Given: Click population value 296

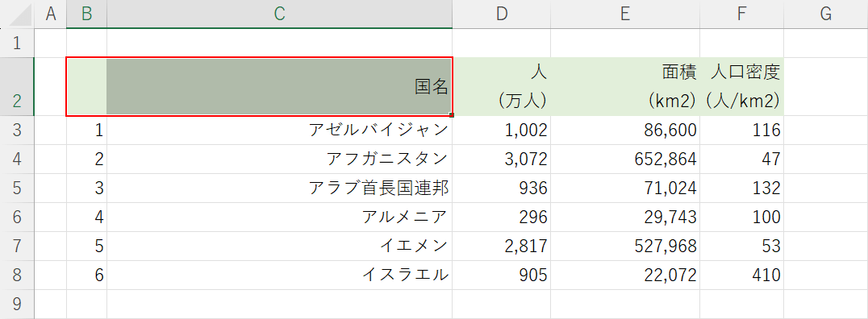Looking at the screenshot, I should (x=502, y=217).
